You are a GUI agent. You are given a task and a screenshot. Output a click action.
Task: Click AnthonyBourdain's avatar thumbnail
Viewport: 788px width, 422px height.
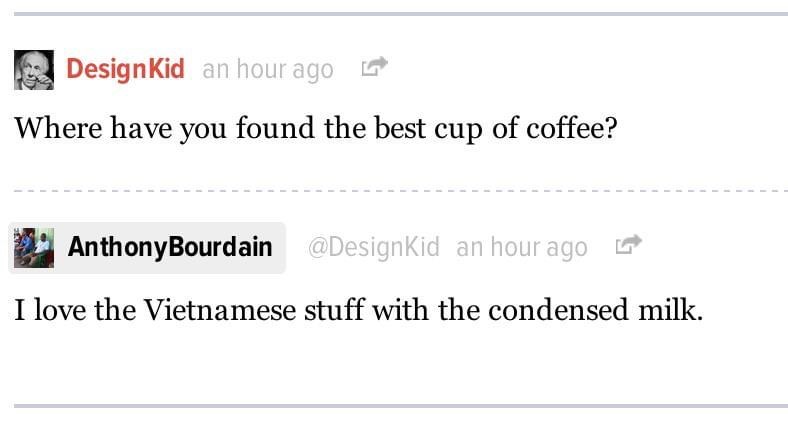tap(33, 247)
